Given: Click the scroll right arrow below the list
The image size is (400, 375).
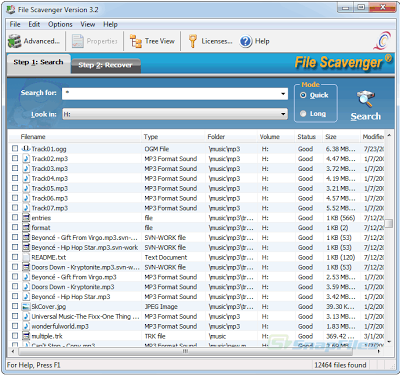Looking at the screenshot, I should click(379, 351).
